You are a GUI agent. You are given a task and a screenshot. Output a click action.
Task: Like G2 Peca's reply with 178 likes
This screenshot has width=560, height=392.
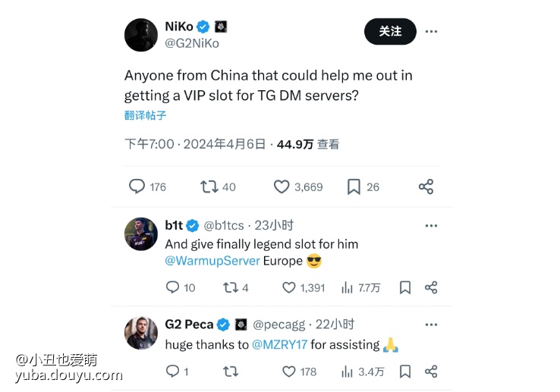(288, 372)
